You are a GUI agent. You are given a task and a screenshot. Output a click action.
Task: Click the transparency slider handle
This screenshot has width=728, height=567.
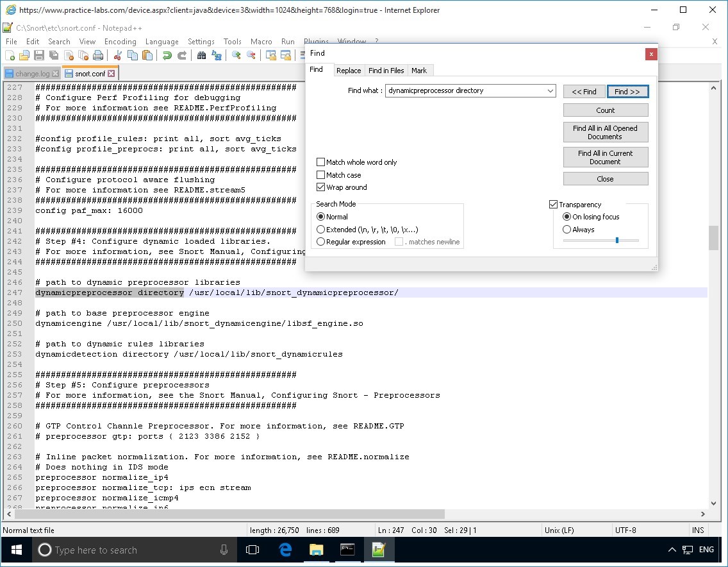point(616,240)
